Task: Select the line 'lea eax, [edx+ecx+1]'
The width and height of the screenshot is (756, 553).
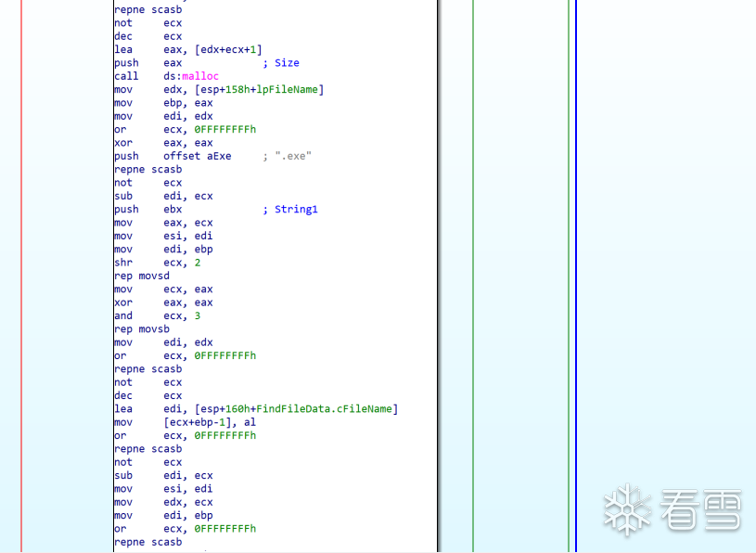Action: coord(188,50)
